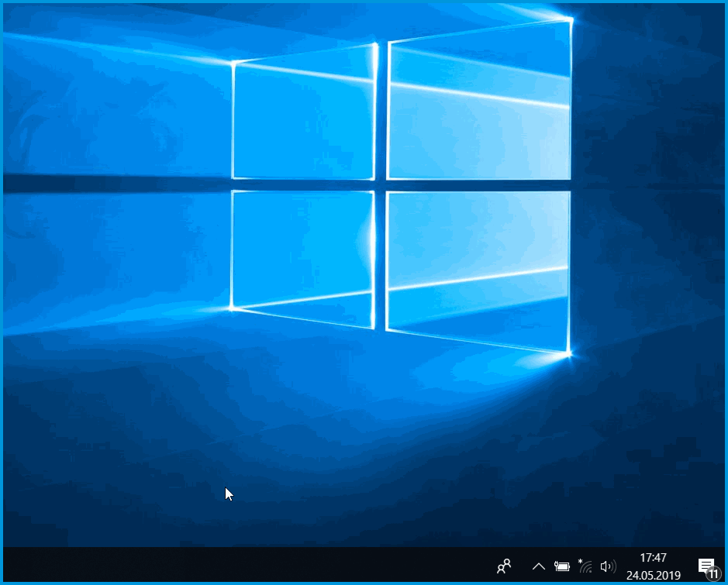Click the notification count badge showing 11
The width and height of the screenshot is (728, 585).
pos(712,573)
